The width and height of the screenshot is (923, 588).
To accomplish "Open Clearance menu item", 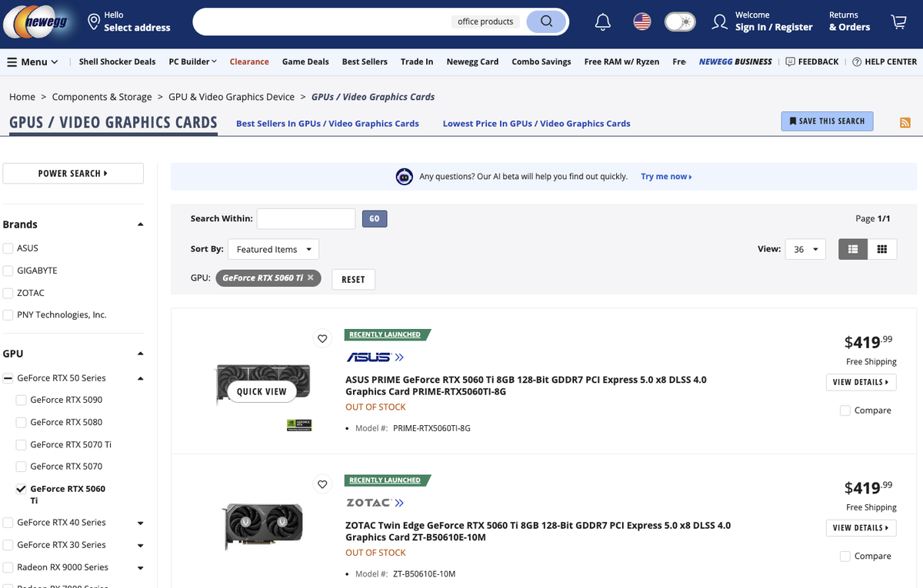I will pyautogui.click(x=249, y=61).
